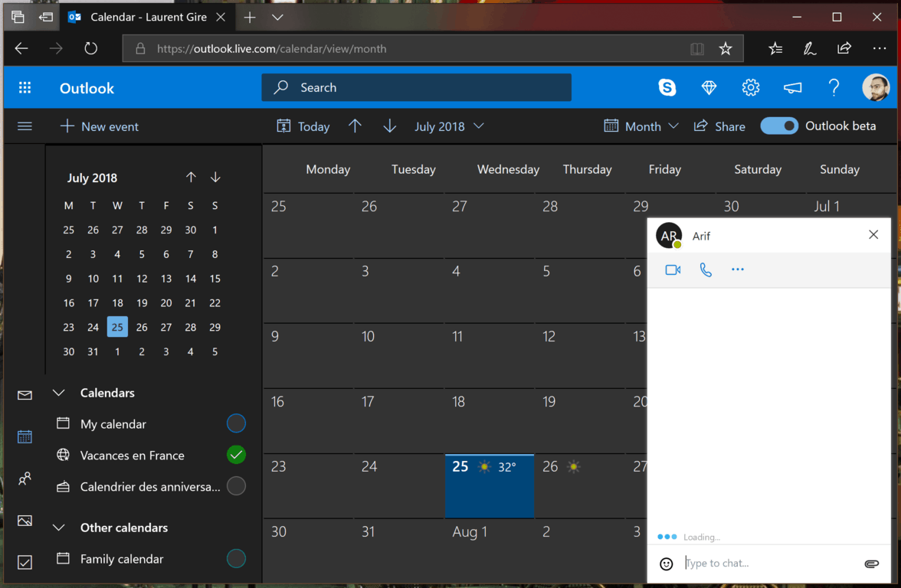Enable Calendrier des anniversaires calendar

236,486
